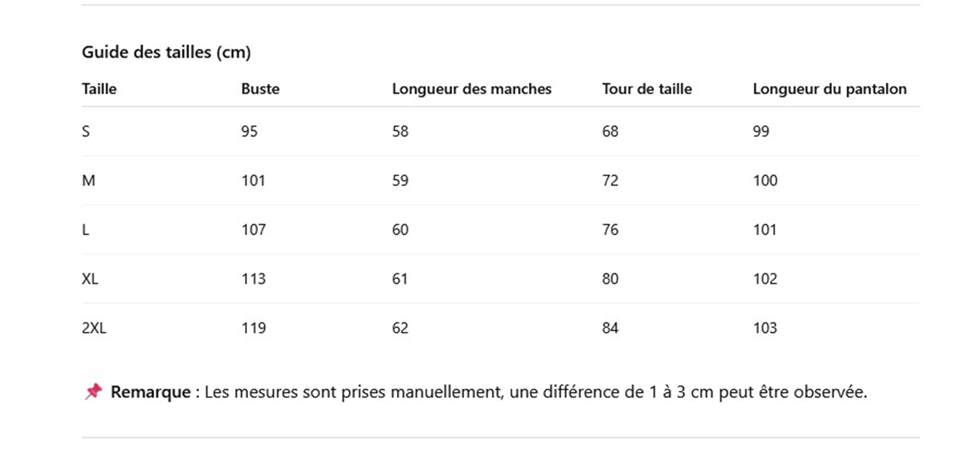Click the size S row label
The width and height of the screenshot is (980, 449).
coord(86,132)
